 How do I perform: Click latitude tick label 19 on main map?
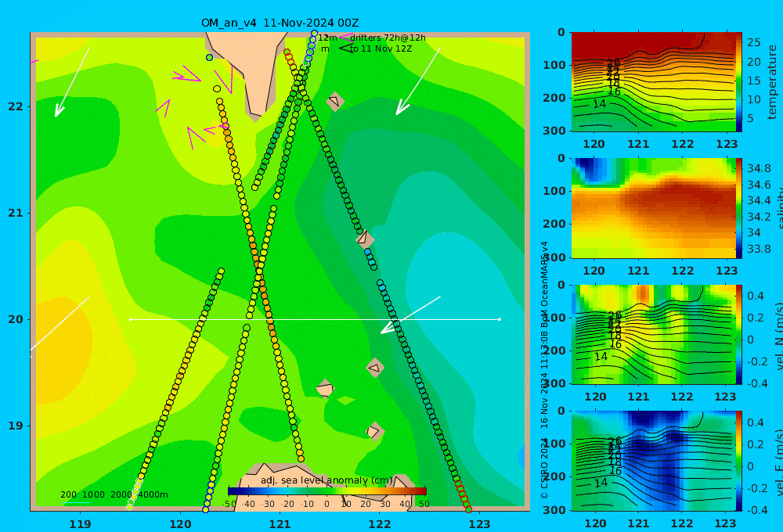[x=16, y=426]
